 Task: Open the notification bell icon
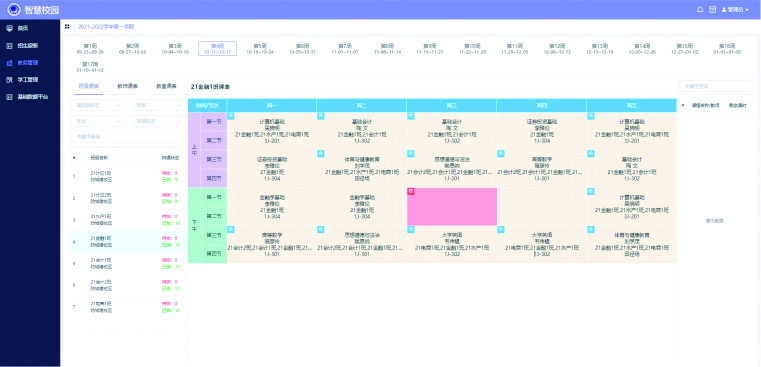pos(700,9)
